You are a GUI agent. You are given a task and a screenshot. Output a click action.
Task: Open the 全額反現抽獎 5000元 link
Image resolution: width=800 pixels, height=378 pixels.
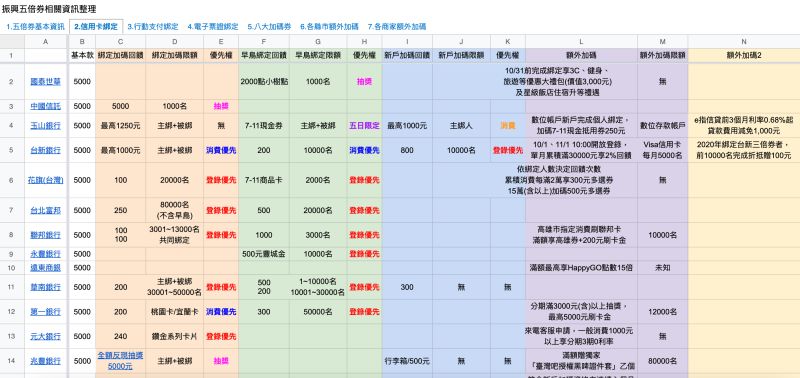coord(120,361)
